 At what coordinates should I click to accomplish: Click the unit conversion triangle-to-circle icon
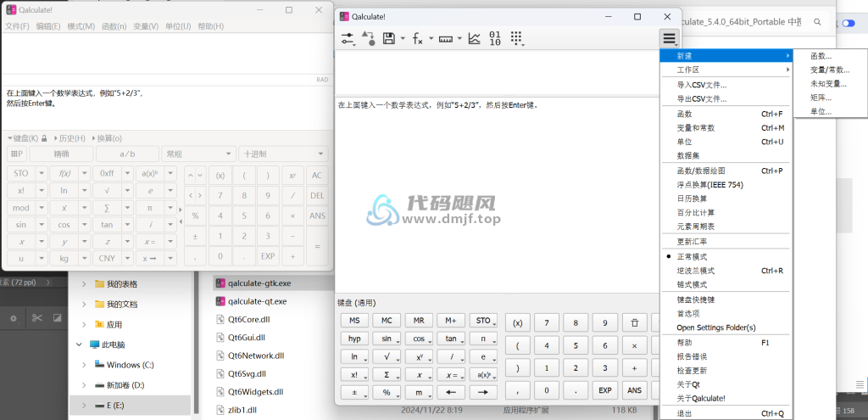[x=368, y=38]
